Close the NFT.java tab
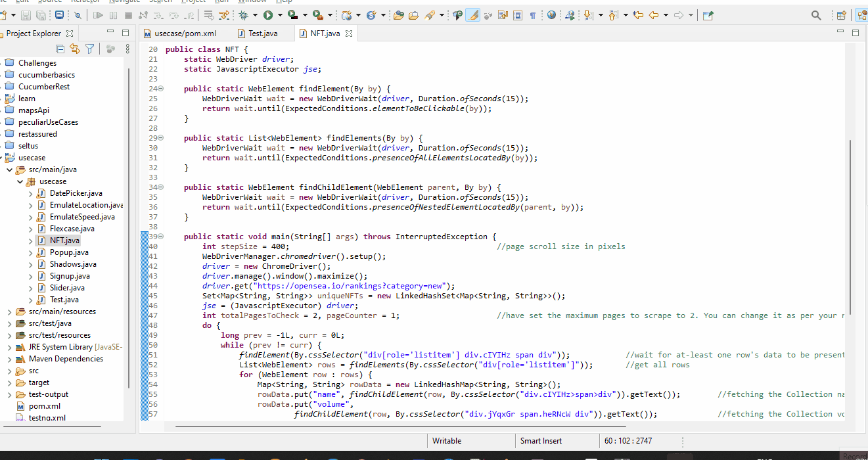Viewport: 868px width, 460px height. pos(349,33)
